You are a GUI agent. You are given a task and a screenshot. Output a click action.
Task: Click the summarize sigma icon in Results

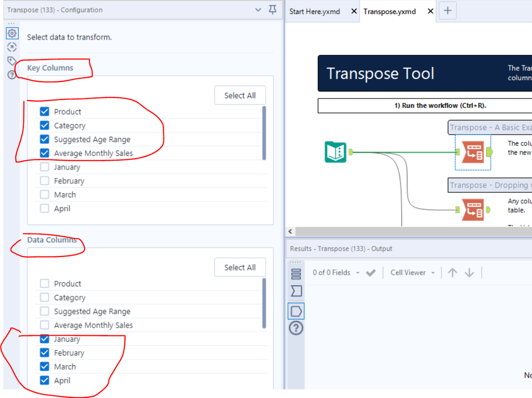point(296,291)
